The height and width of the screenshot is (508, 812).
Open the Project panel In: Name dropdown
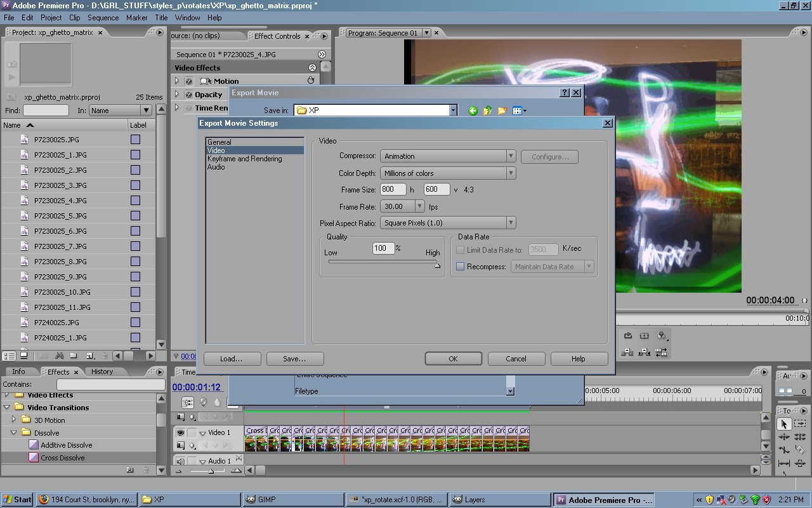pos(146,110)
